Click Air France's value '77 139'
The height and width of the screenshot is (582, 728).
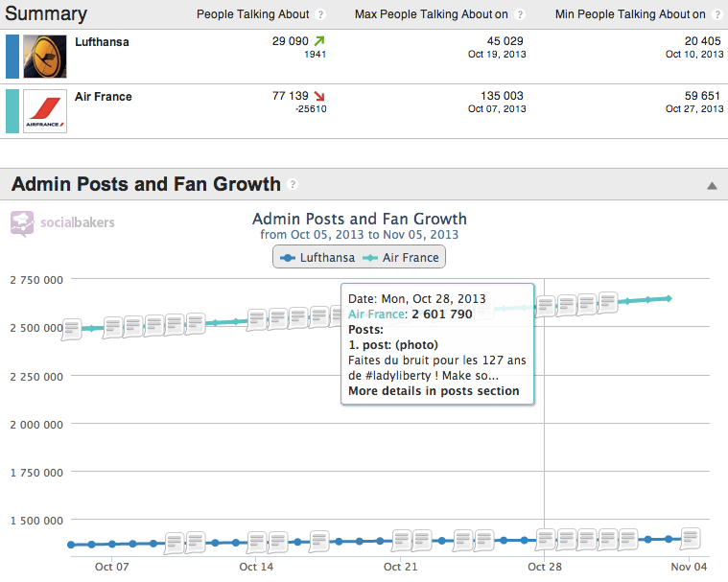[291, 96]
